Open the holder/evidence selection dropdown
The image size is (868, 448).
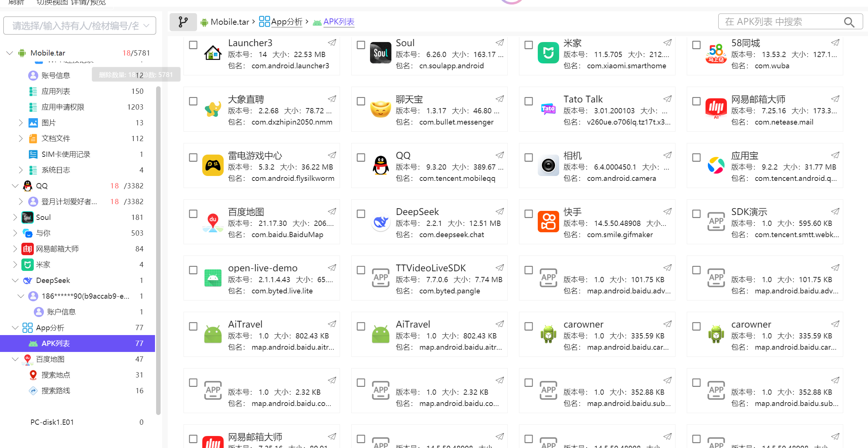(x=80, y=26)
